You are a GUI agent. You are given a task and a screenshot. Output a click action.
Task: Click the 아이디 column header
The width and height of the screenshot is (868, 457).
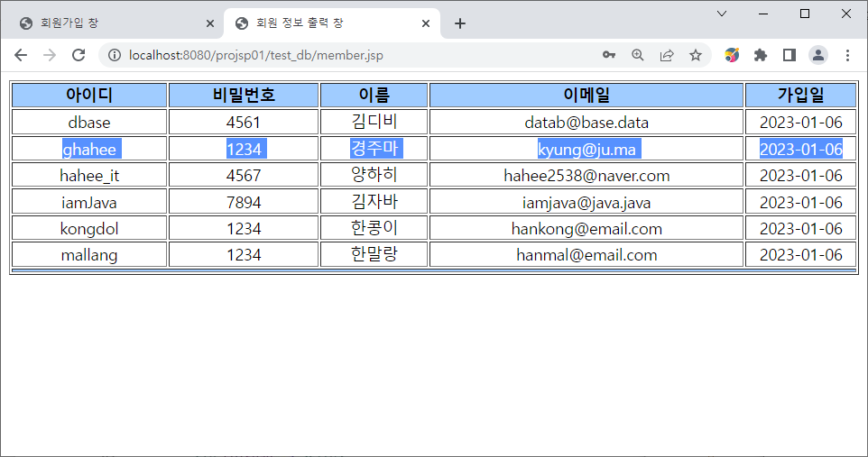click(89, 96)
